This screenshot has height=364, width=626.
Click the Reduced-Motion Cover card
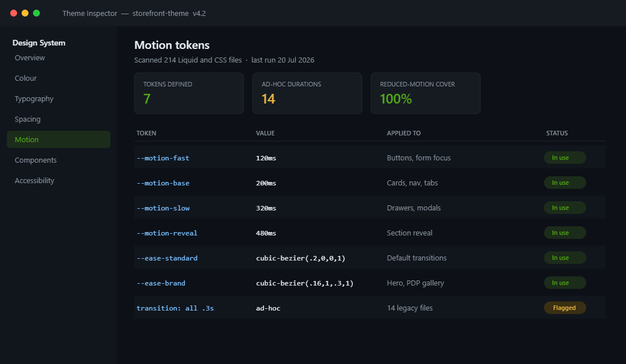point(426,93)
